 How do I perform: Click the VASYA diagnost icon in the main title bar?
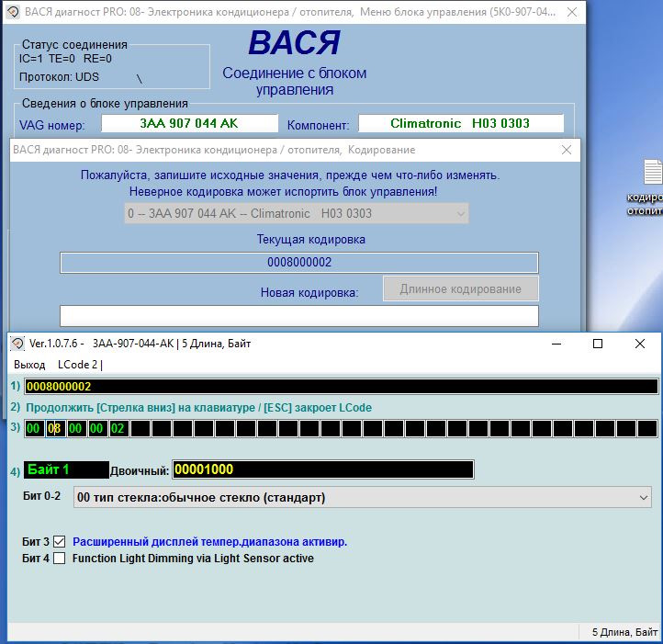[x=13, y=12]
